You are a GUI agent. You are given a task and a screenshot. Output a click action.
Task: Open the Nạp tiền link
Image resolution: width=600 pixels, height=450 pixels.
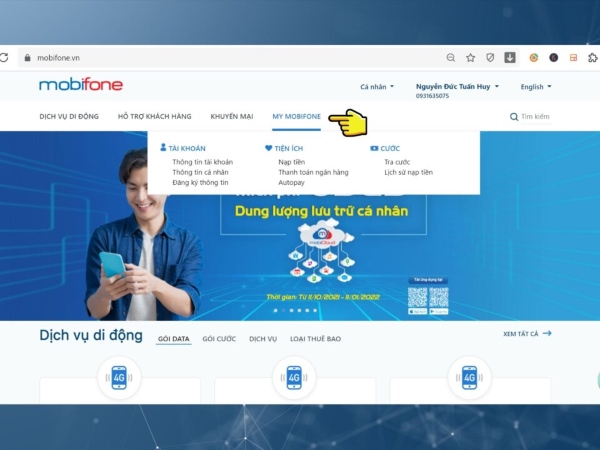click(x=291, y=161)
